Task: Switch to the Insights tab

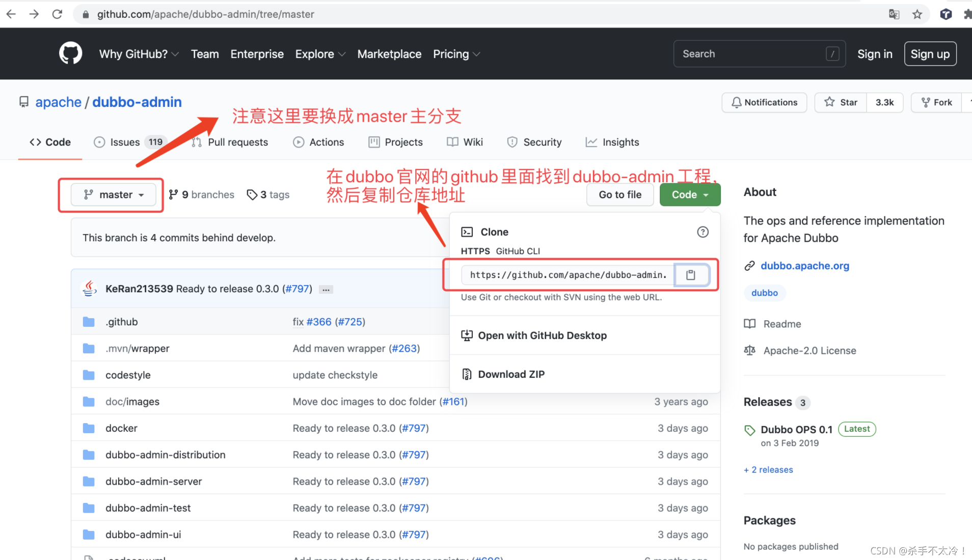Action: click(x=612, y=142)
